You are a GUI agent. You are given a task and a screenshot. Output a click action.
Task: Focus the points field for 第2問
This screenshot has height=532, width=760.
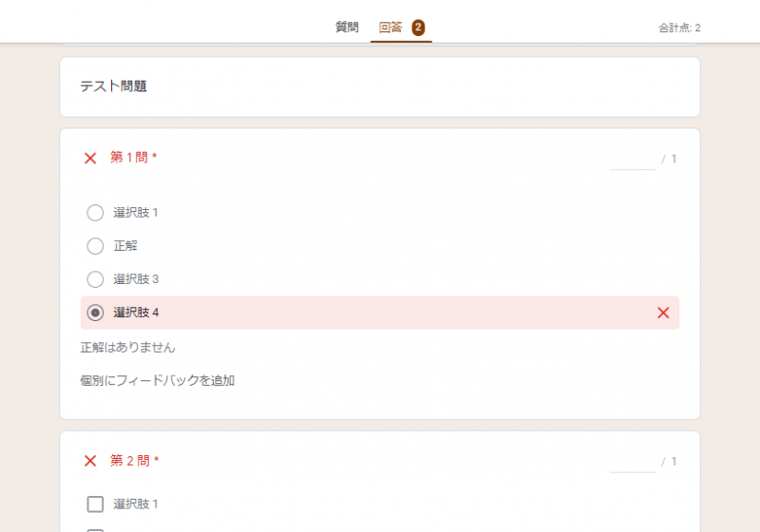click(x=632, y=462)
